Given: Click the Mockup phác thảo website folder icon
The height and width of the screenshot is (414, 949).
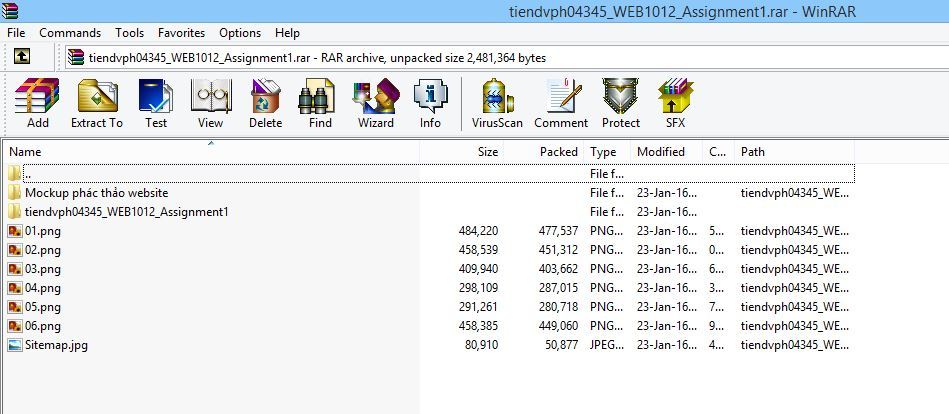Looking at the screenshot, I should pos(15,192).
